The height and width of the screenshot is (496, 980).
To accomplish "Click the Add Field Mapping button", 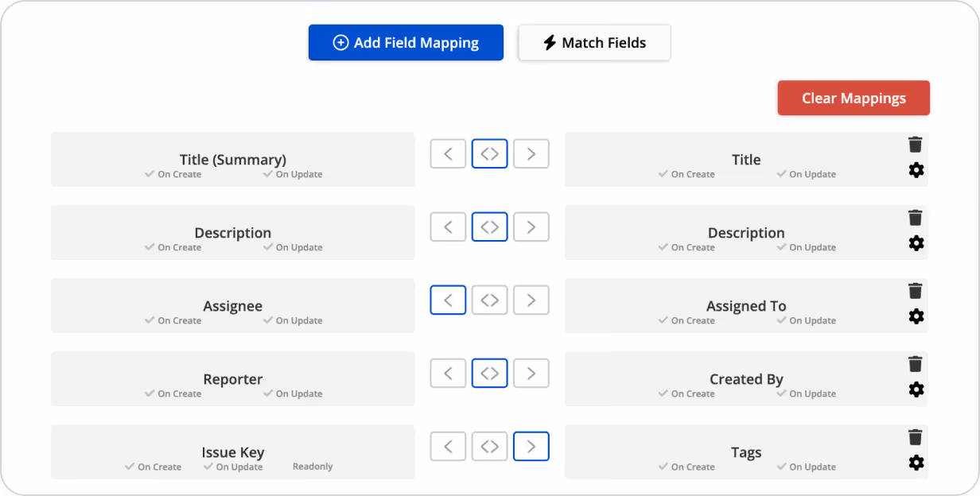I will point(406,42).
